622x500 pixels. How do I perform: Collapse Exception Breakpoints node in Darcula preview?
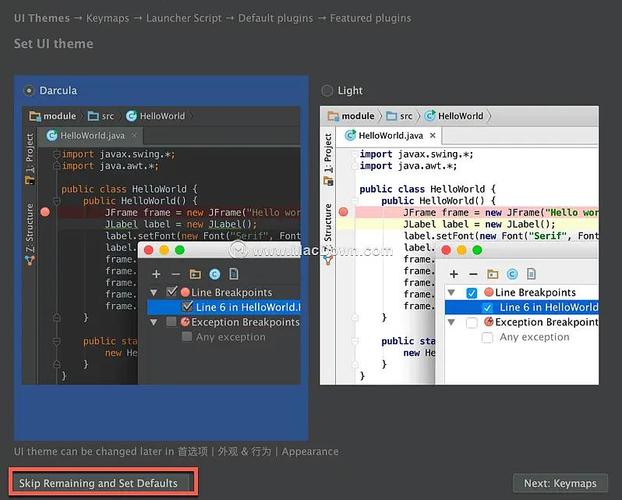pyautogui.click(x=154, y=322)
